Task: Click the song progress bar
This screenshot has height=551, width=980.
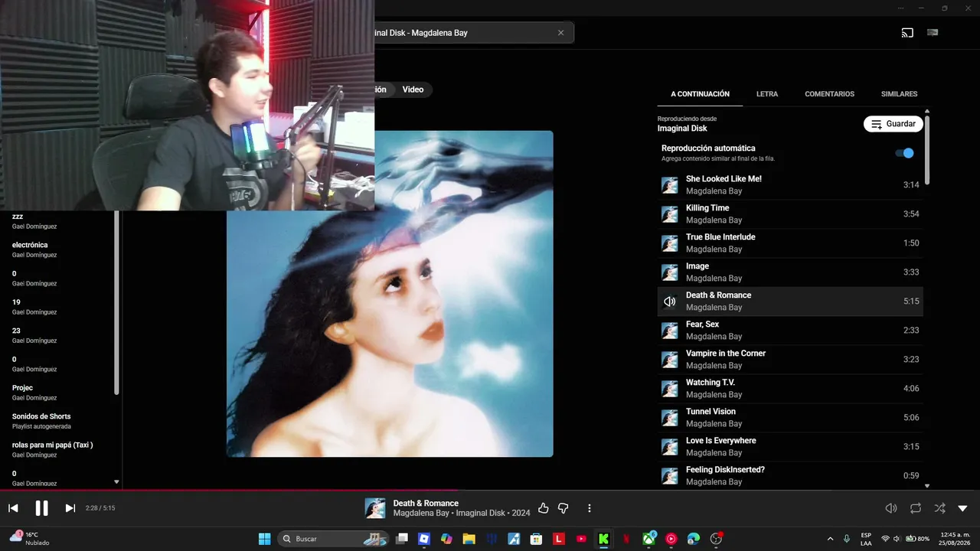Action: click(x=490, y=491)
